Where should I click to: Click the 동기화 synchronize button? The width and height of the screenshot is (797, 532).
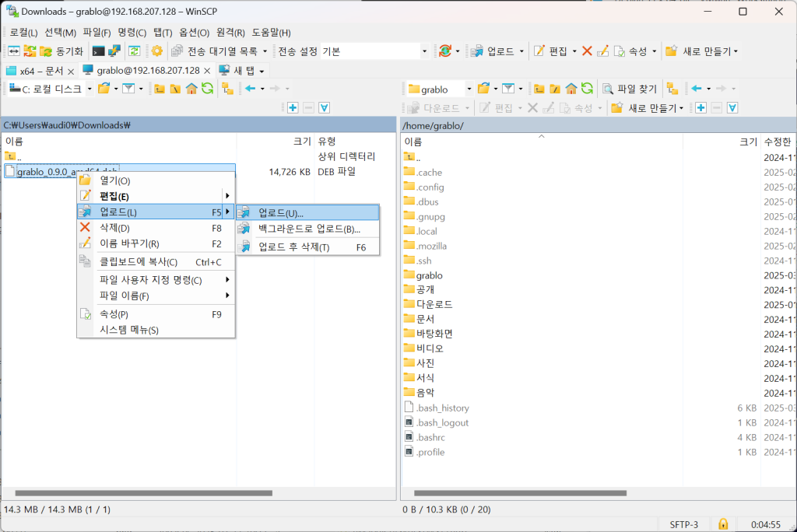62,51
